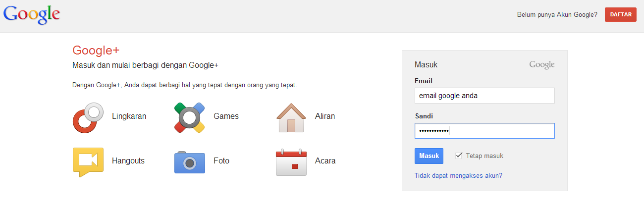Click the Aliran house icon
Screen dimensions: 644x213
point(291,117)
